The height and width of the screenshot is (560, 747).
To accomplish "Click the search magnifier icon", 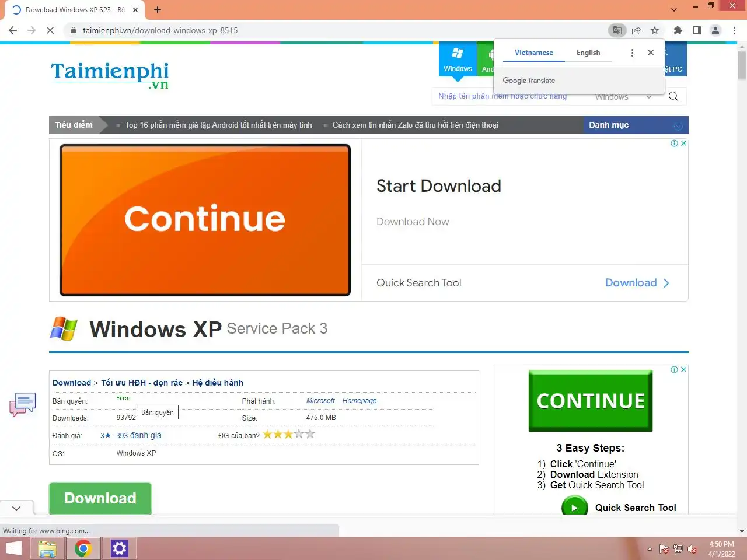I will 673,96.
